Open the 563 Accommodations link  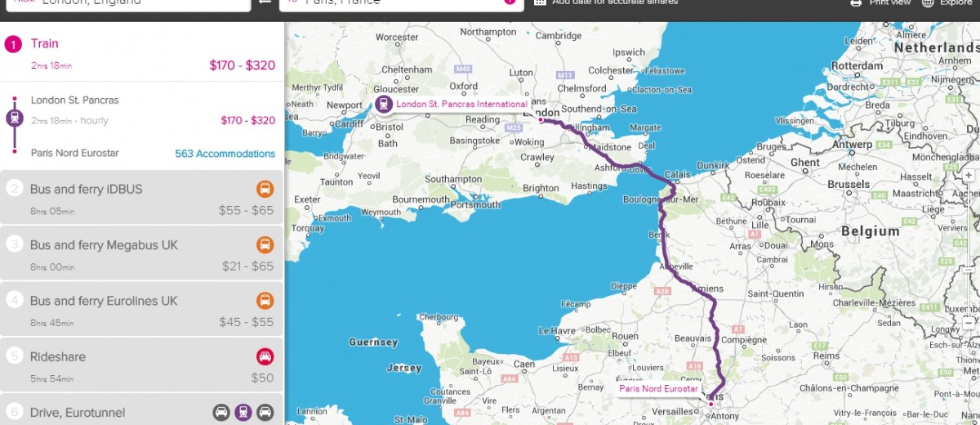pyautogui.click(x=225, y=154)
